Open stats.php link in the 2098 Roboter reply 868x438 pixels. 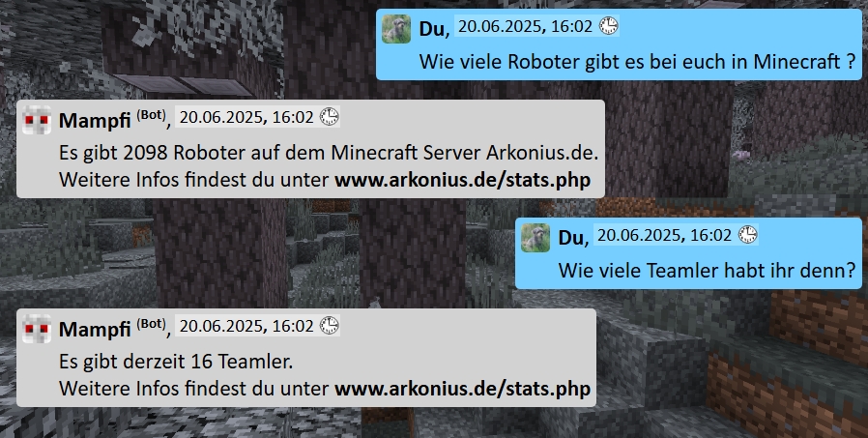tap(463, 180)
